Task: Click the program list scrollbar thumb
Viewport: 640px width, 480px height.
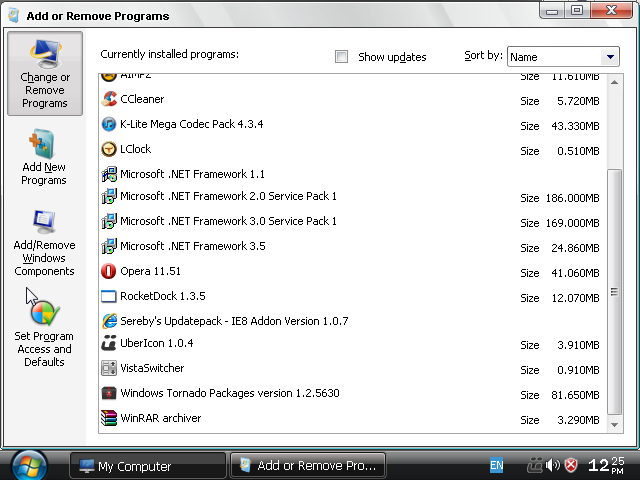Action: (615, 292)
